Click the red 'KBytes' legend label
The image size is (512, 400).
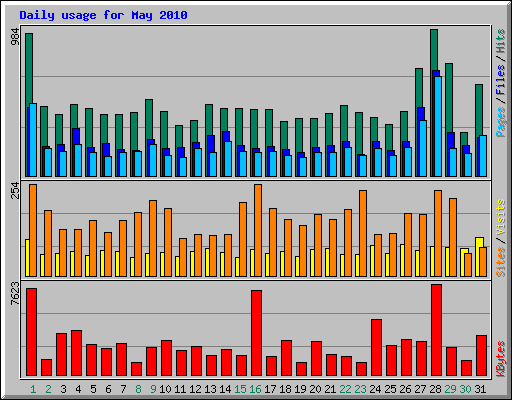tap(501, 359)
